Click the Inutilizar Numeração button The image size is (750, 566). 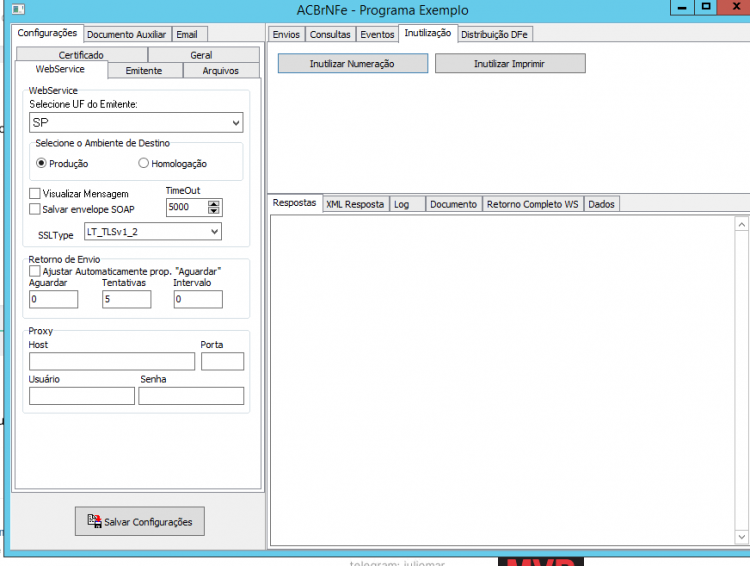[x=353, y=64]
